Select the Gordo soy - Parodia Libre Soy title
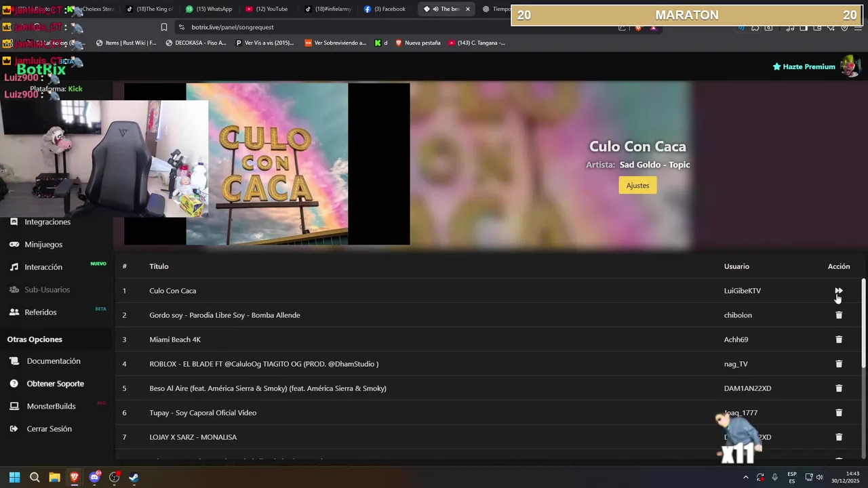 (224, 315)
